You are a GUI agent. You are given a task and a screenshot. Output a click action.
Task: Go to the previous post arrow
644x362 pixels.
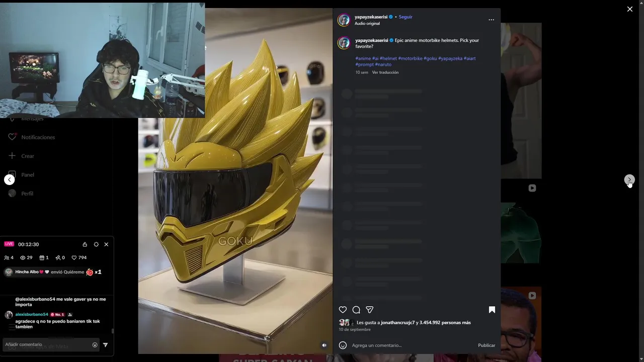(10, 179)
